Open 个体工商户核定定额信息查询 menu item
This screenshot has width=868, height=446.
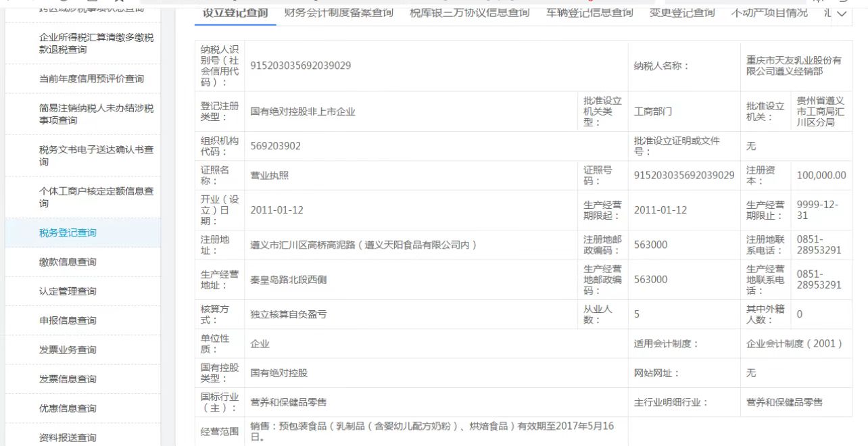coord(96,197)
